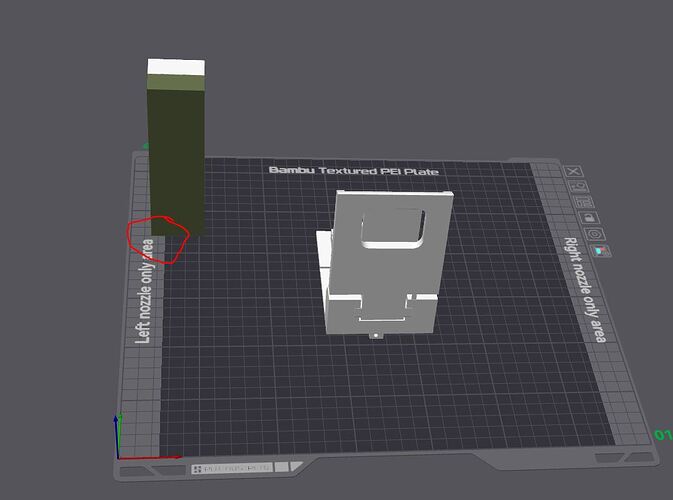The height and width of the screenshot is (500, 673).
Task: Click the Left nozzle only area text
Action: point(144,291)
